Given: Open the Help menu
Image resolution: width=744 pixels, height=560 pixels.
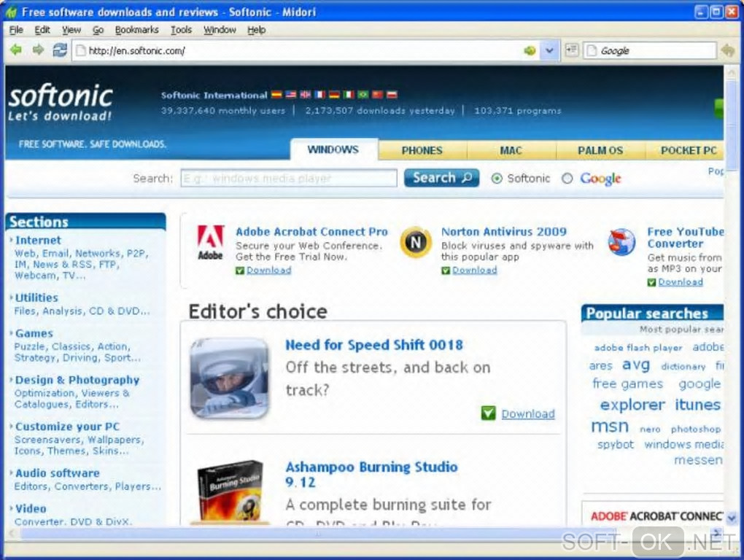Looking at the screenshot, I should [256, 30].
